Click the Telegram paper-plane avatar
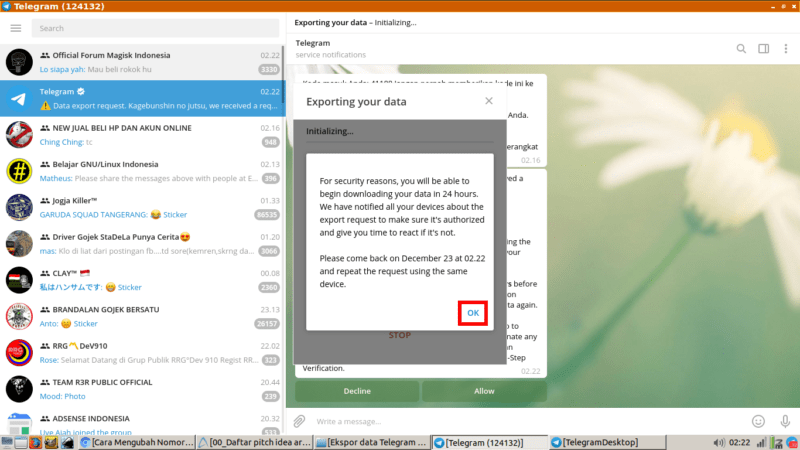 coord(19,98)
